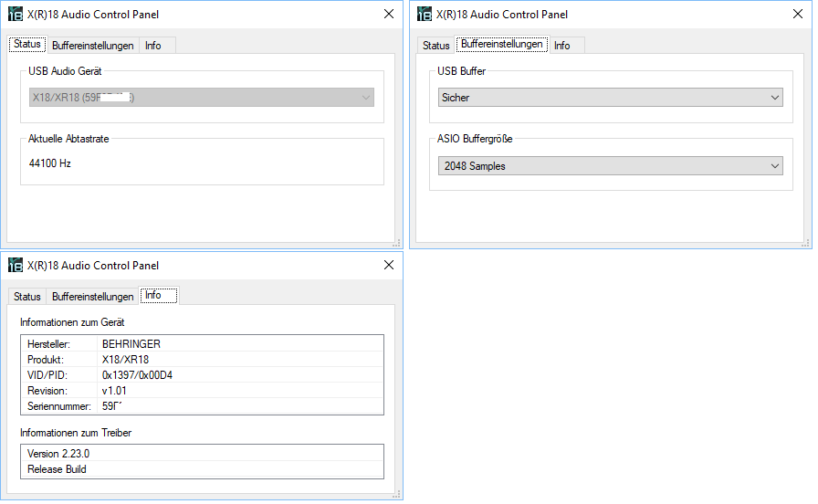Close the window showing device information
This screenshot has height=504, width=818.
point(389,266)
